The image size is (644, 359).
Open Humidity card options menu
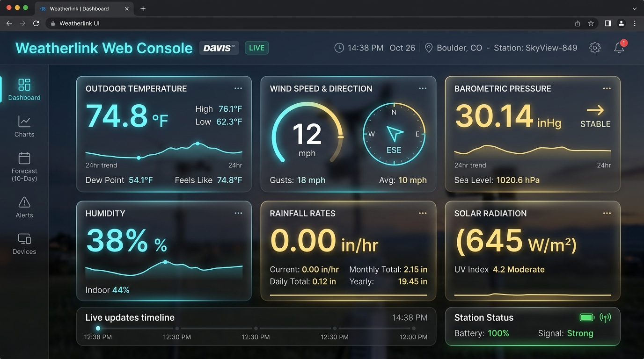(x=238, y=213)
